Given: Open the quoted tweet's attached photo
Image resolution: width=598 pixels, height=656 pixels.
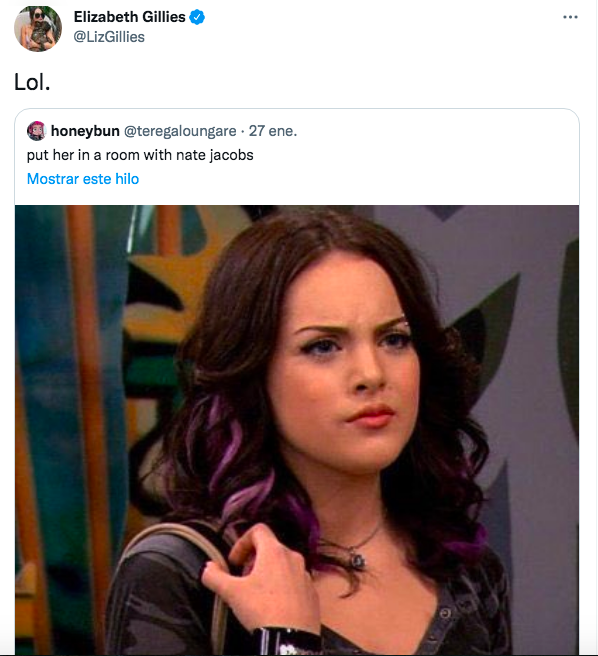Looking at the screenshot, I should pos(297,430).
